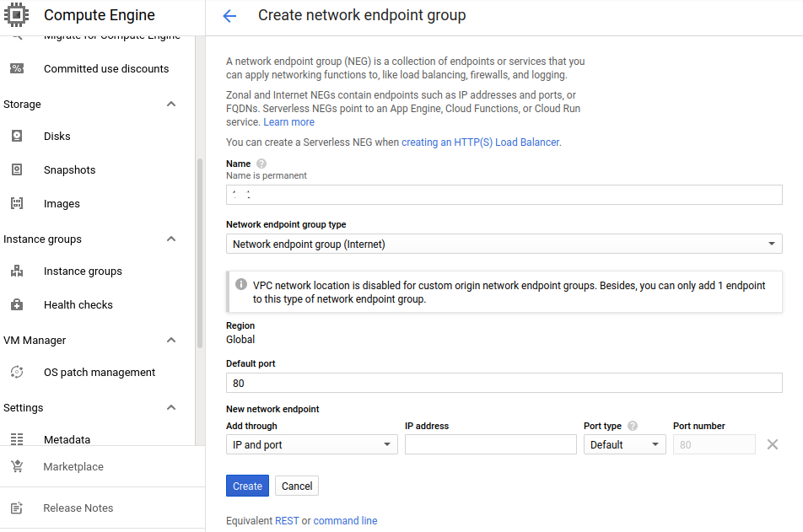
Task: Select the Committed use discounts icon
Action: (x=18, y=68)
